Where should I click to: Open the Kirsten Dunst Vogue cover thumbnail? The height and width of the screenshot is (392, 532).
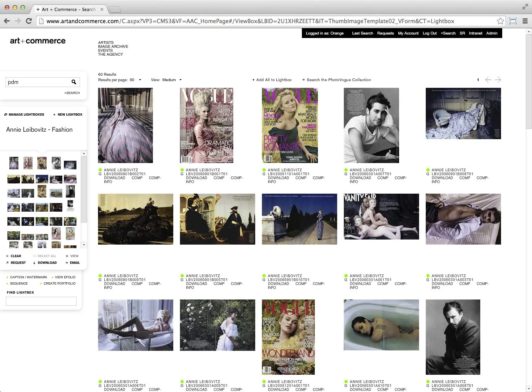206,125
